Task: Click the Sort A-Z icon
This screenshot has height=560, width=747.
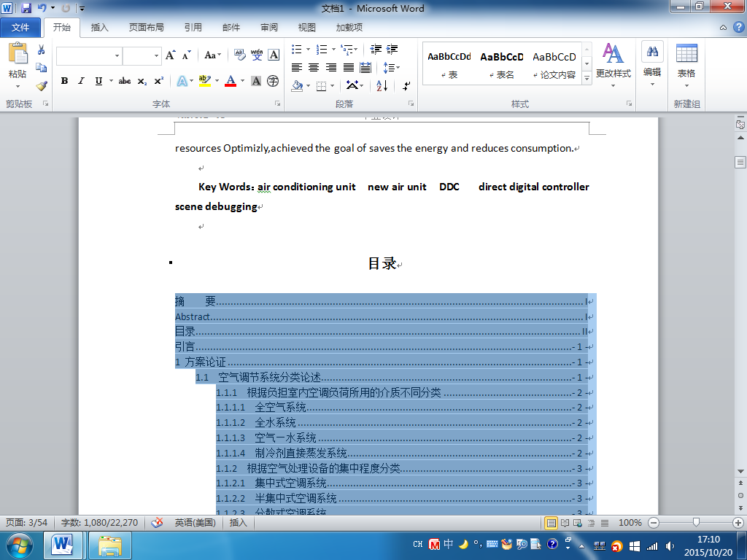Action: (382, 86)
